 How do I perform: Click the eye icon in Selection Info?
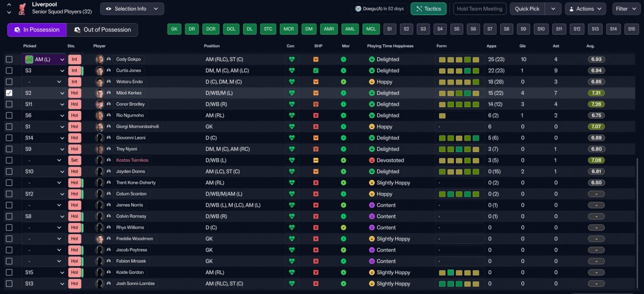[x=108, y=9]
